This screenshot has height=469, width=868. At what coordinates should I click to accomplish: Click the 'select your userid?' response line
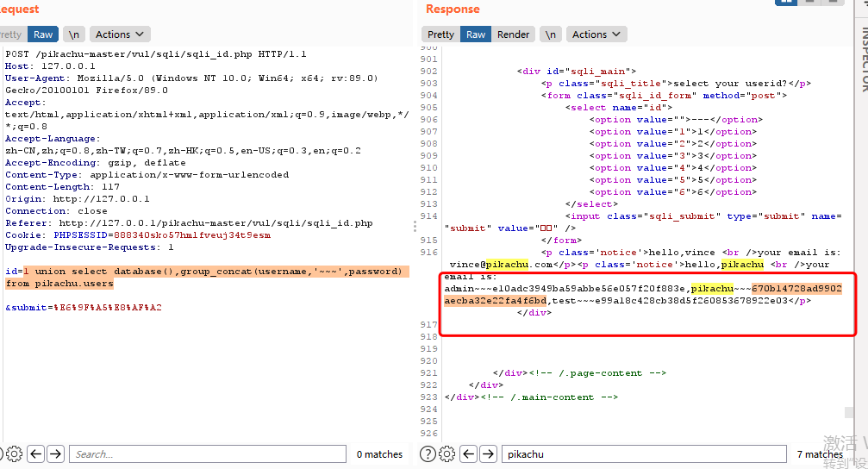point(676,84)
